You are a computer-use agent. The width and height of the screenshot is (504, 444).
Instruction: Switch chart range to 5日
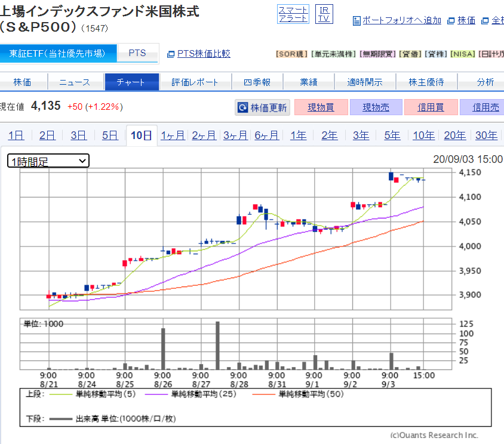(110, 135)
